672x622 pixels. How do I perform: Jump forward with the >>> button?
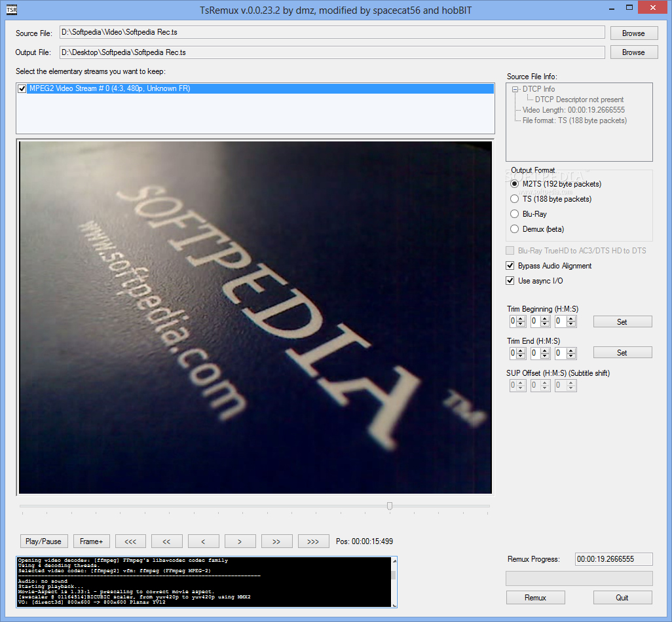[x=313, y=541]
